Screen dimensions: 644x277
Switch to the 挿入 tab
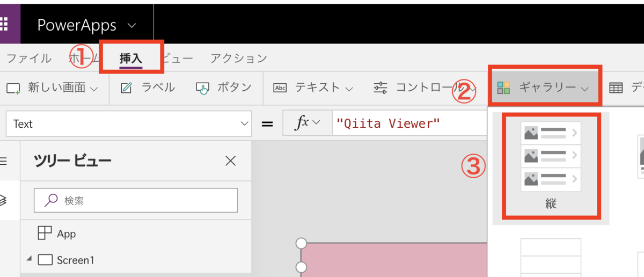[x=131, y=58]
